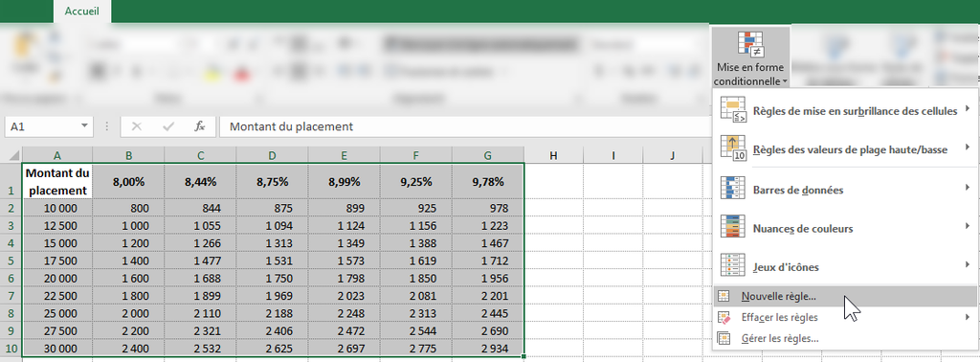Click the top/bottom rules icon

pyautogui.click(x=732, y=148)
